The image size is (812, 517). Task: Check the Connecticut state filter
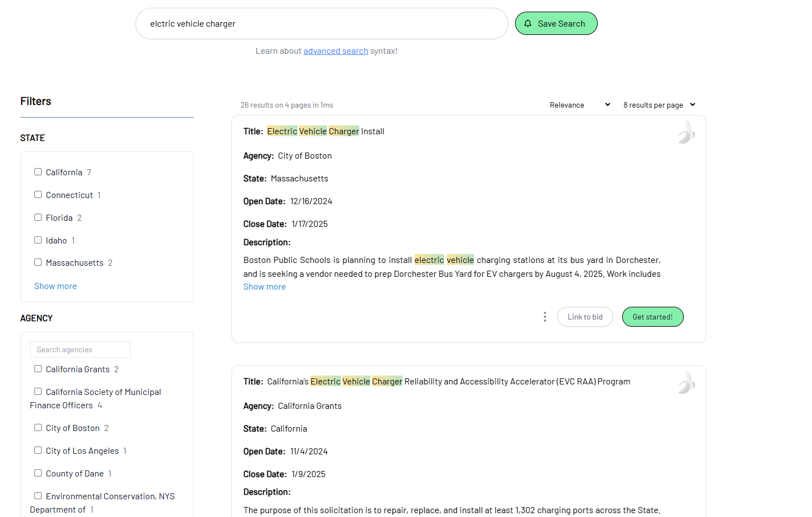38,195
